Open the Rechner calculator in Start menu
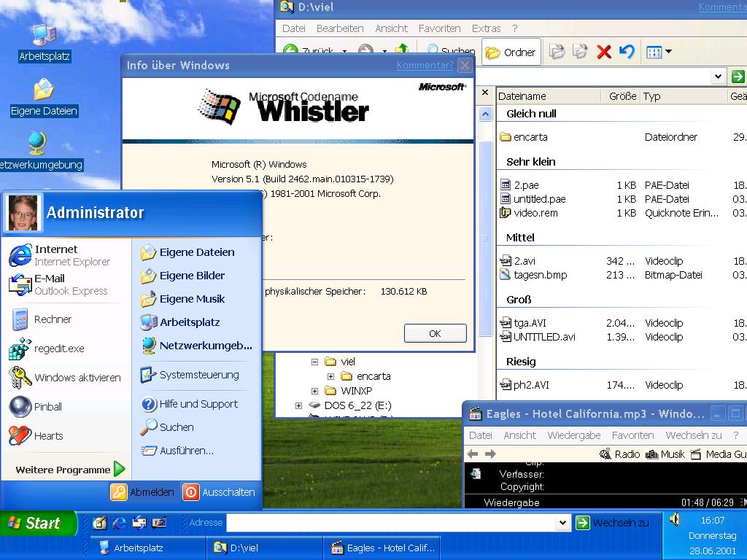This screenshot has height=560, width=747. point(41,319)
